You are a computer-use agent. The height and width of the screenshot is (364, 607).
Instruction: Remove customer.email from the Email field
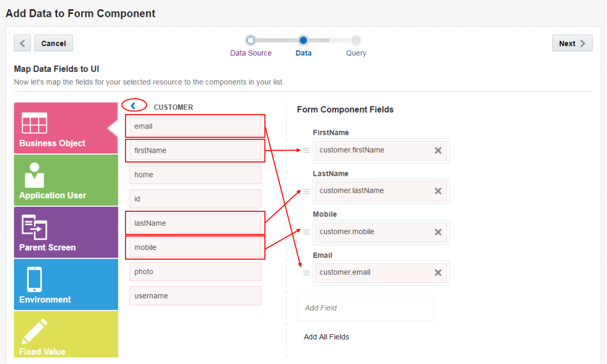(438, 272)
